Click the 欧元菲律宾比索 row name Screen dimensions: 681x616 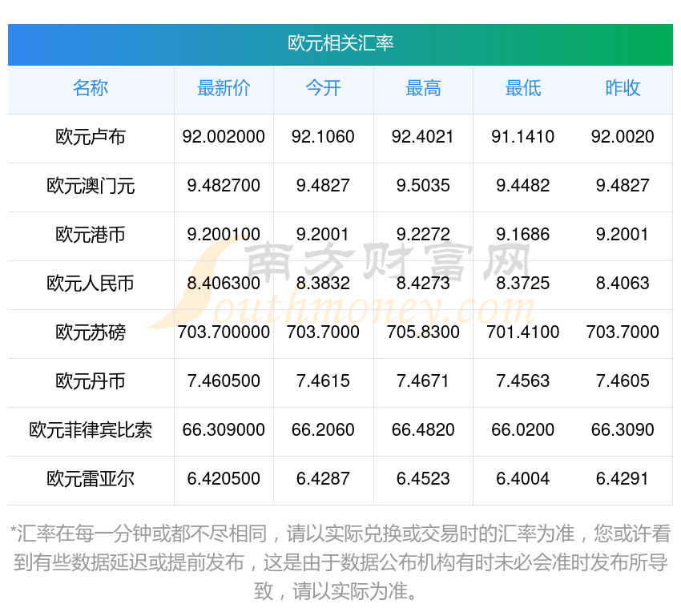pos(91,430)
